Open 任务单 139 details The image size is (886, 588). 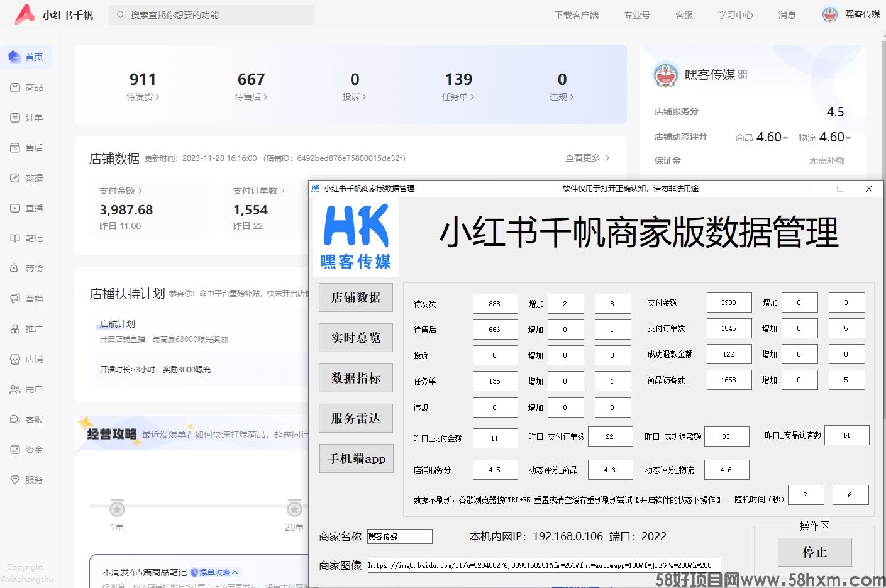point(458,86)
